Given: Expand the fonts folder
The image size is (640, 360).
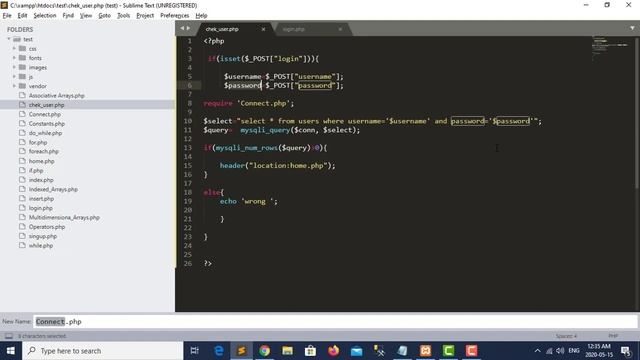Looking at the screenshot, I should pos(14,58).
